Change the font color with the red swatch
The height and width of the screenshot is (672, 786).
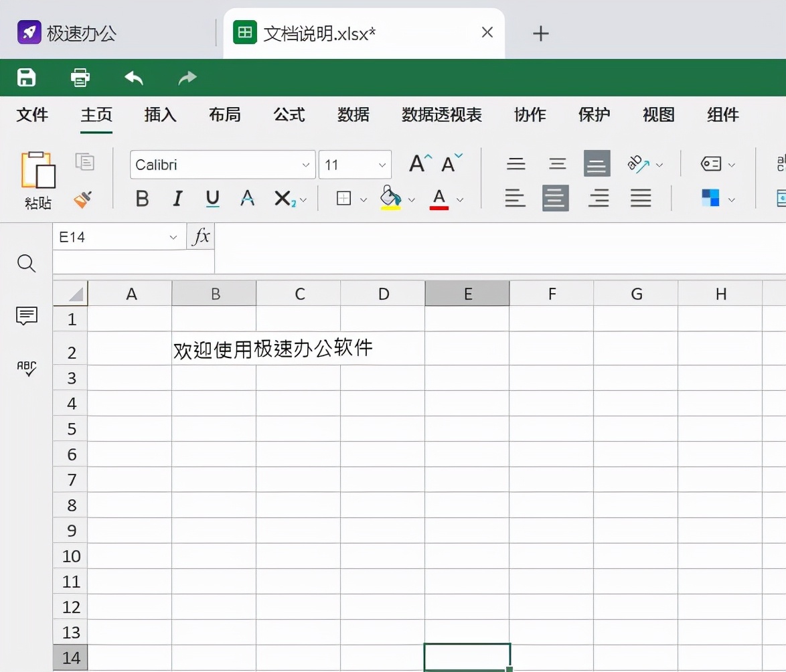pyautogui.click(x=440, y=199)
